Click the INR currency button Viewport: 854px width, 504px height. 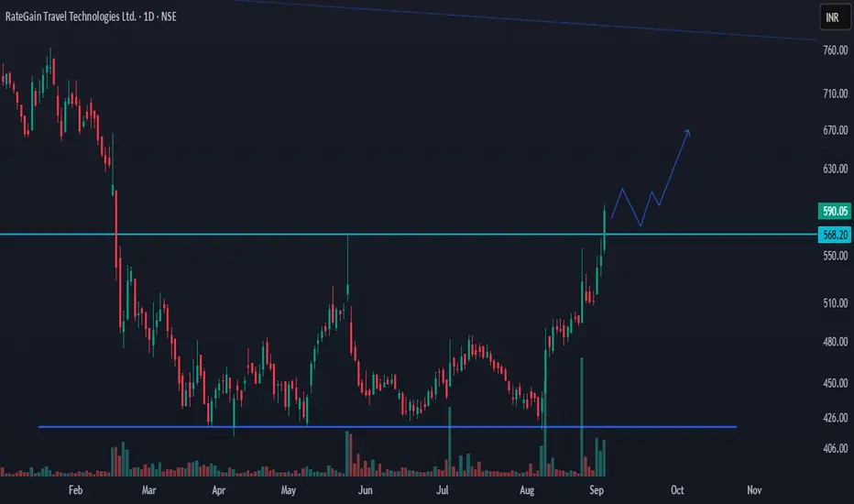(x=834, y=17)
